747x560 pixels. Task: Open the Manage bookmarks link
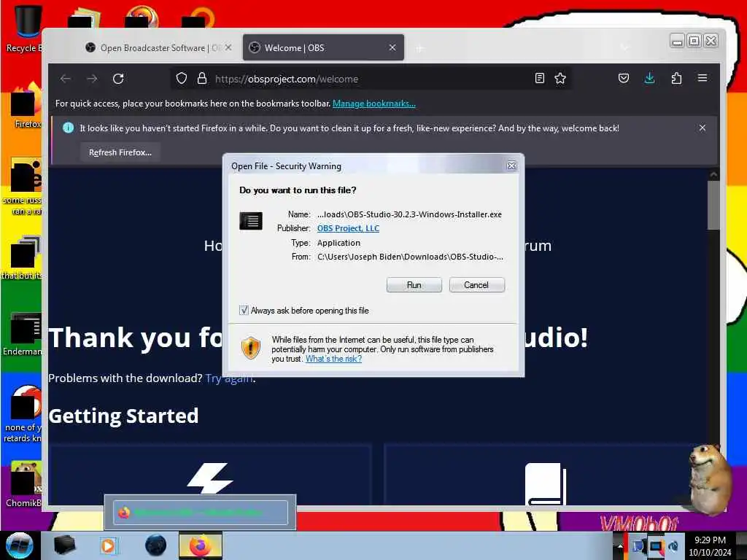[x=374, y=104]
